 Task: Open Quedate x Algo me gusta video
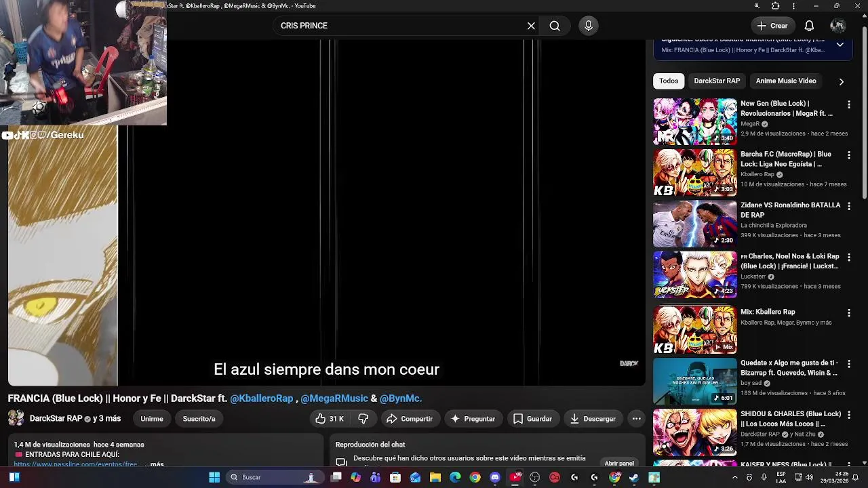click(x=695, y=381)
